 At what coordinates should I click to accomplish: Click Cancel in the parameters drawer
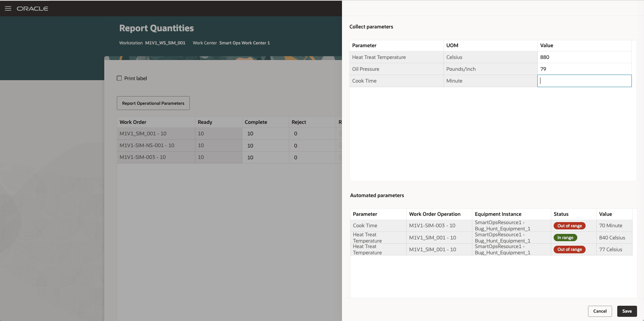[600, 311]
